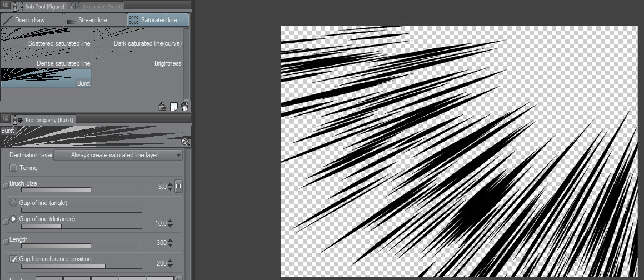Choose the Brightness sub tool
The height and width of the screenshot is (280, 644).
pos(138,58)
